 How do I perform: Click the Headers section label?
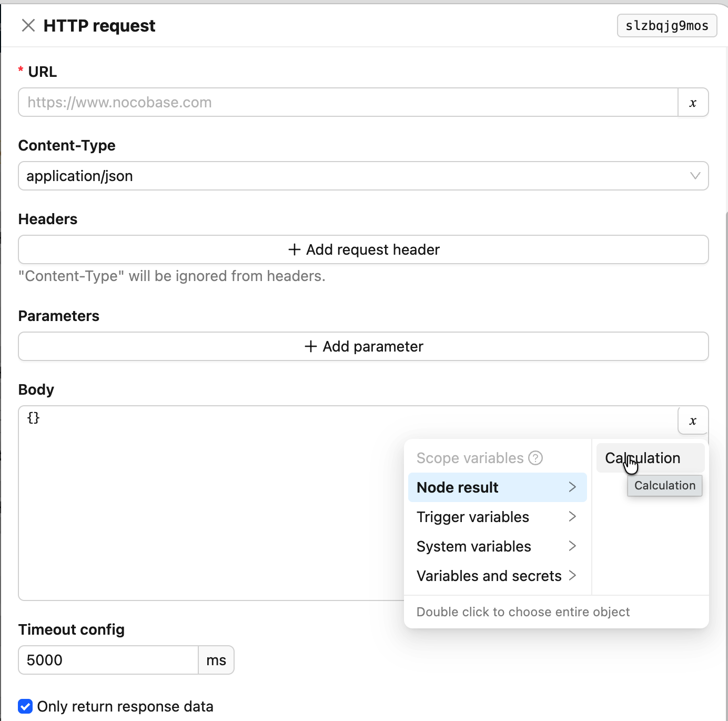[48, 219]
